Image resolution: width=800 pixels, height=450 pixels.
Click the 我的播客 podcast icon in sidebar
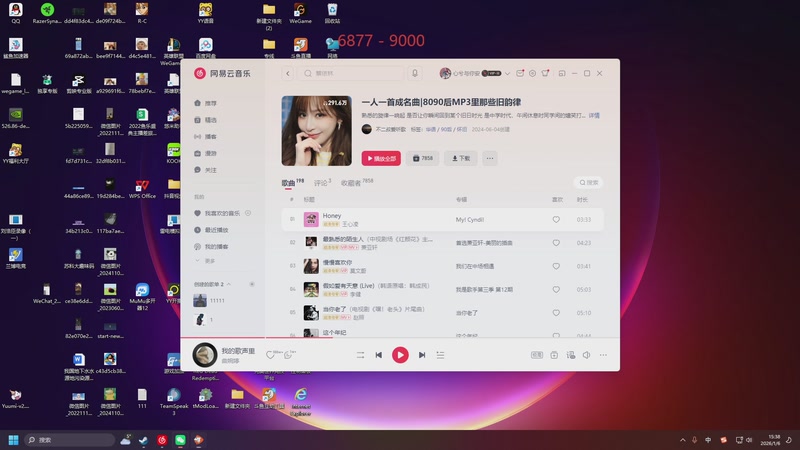click(197, 247)
